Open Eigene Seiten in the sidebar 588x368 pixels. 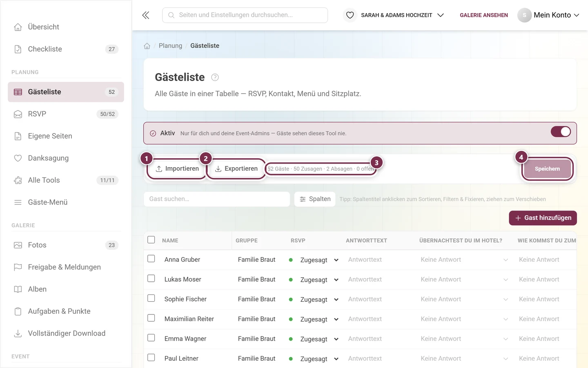pyautogui.click(x=66, y=136)
